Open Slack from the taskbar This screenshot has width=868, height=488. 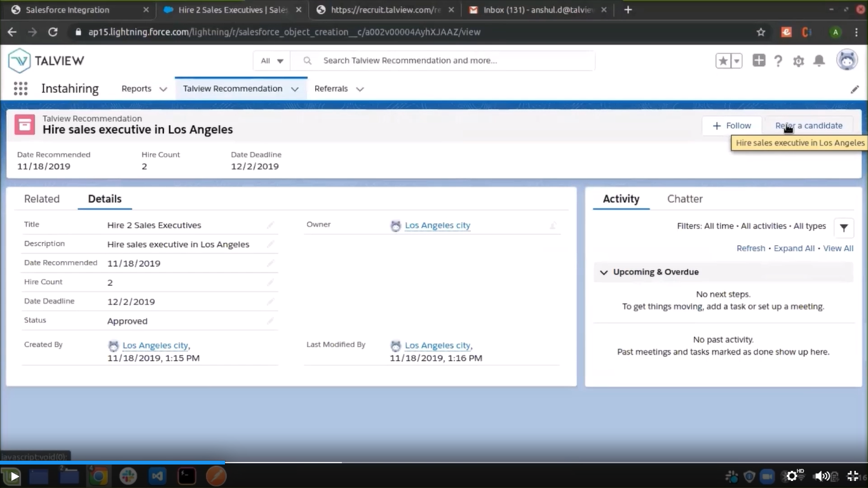tap(128, 476)
